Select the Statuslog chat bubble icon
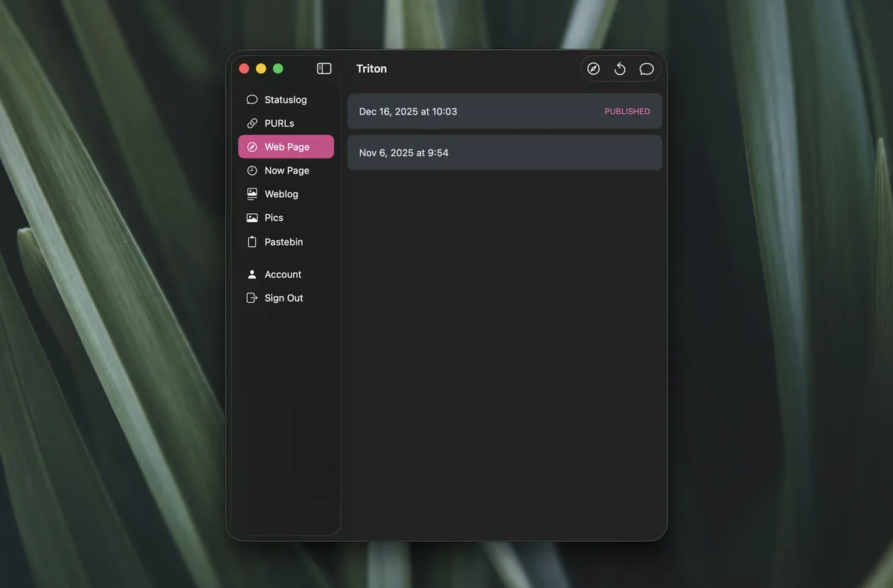This screenshot has height=588, width=893. point(252,100)
